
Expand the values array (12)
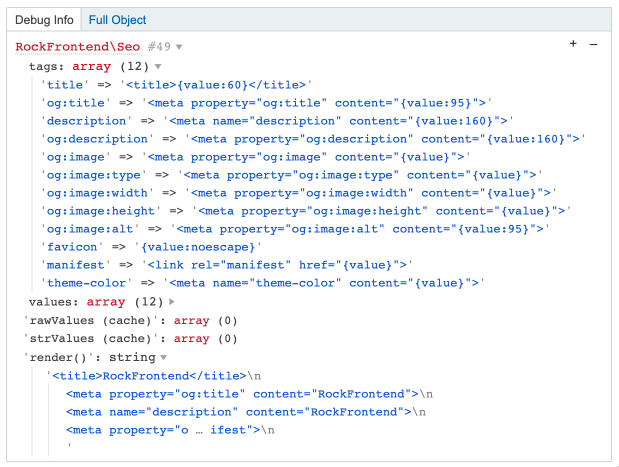click(172, 302)
